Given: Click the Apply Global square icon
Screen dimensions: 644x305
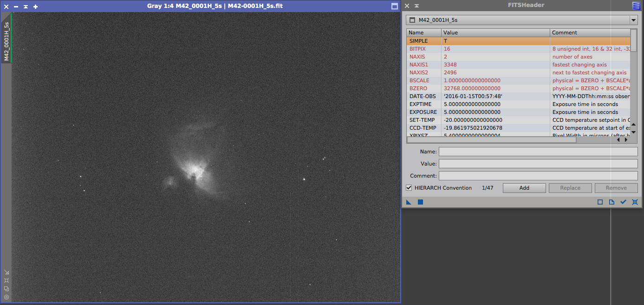Looking at the screenshot, I should pyautogui.click(x=420, y=202).
